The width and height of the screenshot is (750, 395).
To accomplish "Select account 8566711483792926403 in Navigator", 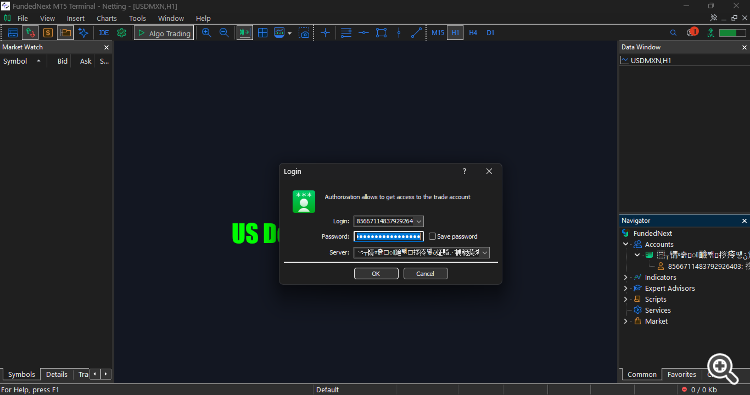I will tap(705, 266).
